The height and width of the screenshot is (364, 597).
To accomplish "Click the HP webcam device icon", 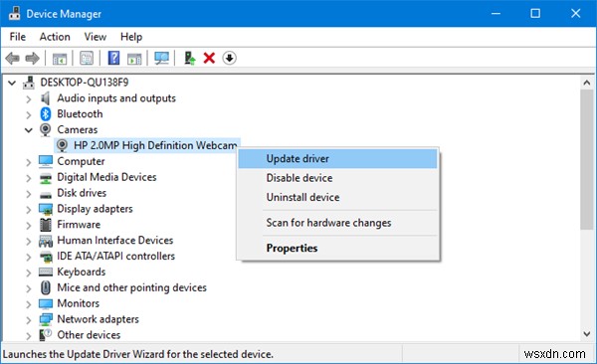I will [62, 145].
